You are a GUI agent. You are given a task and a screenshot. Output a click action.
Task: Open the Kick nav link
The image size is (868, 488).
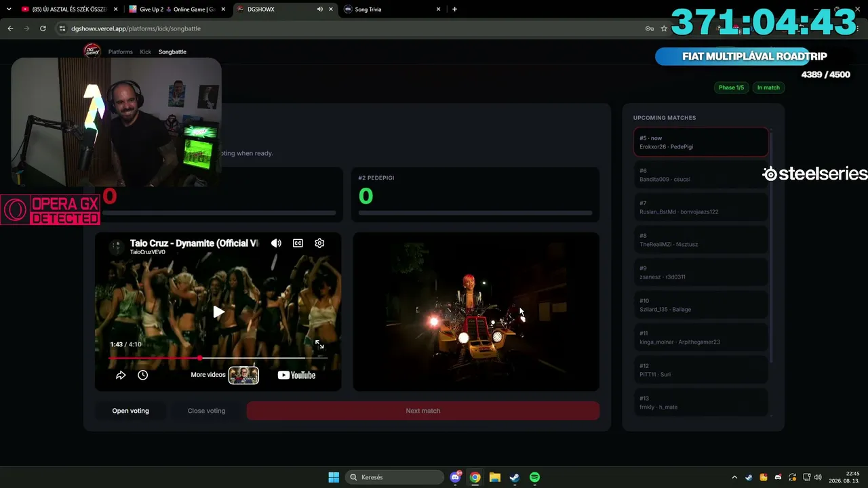click(146, 52)
